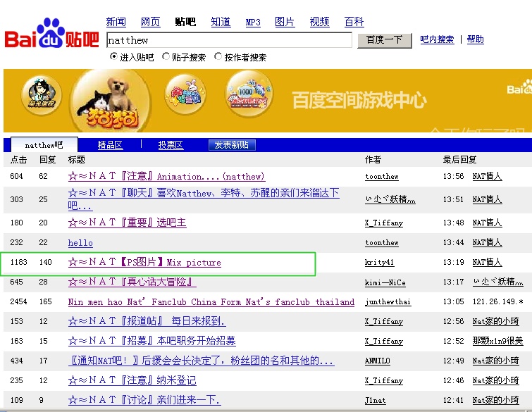Open the 『注意』纳米登记 thread
The height and width of the screenshot is (412, 532).
pyautogui.click(x=132, y=380)
